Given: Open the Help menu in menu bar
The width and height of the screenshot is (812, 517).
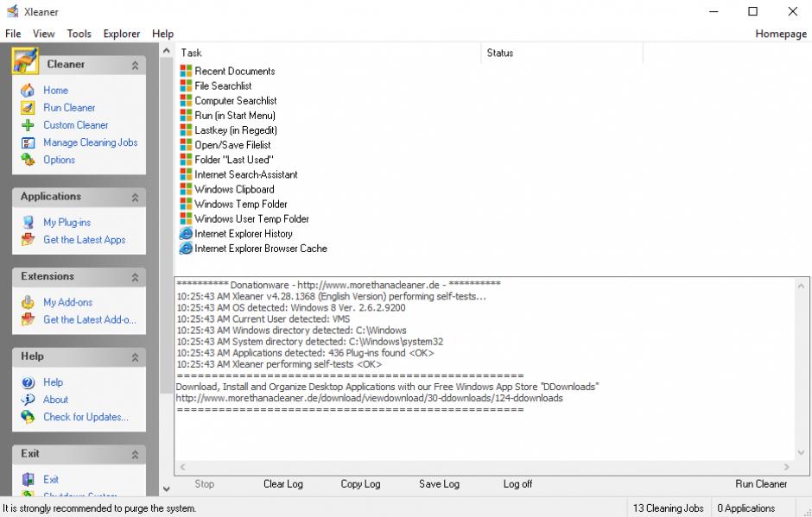Looking at the screenshot, I should [x=162, y=34].
